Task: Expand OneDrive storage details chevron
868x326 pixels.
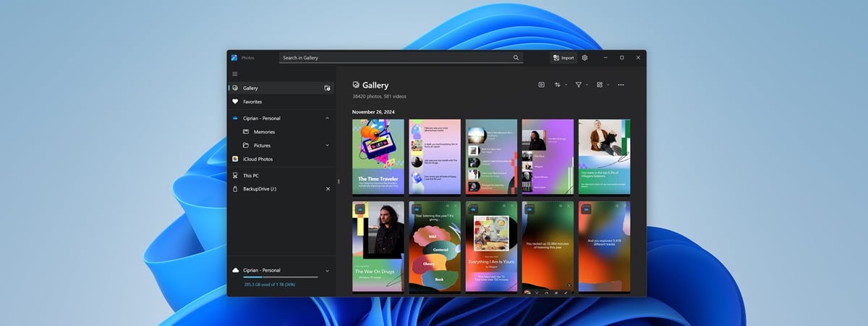Action: point(328,270)
